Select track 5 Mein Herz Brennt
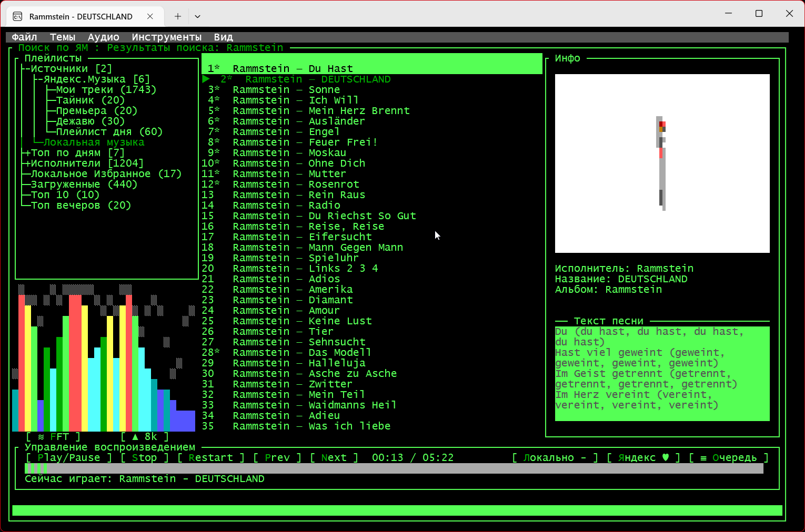This screenshot has width=805, height=532. (372, 111)
